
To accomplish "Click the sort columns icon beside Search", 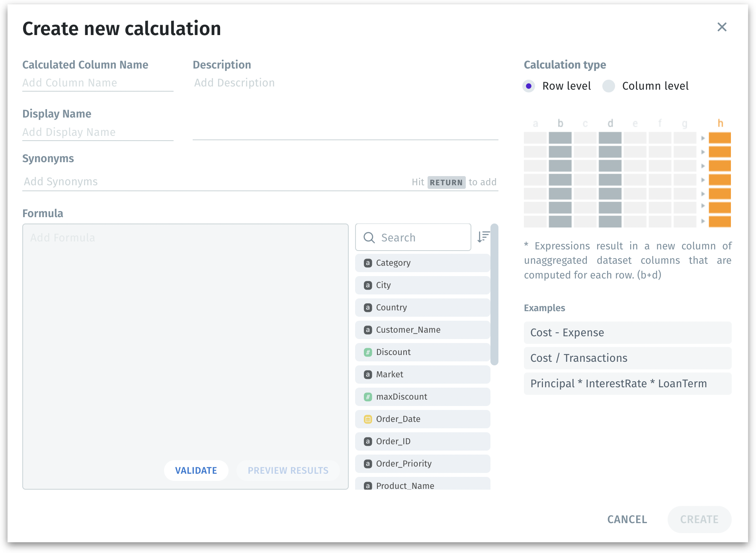I will 483,237.
